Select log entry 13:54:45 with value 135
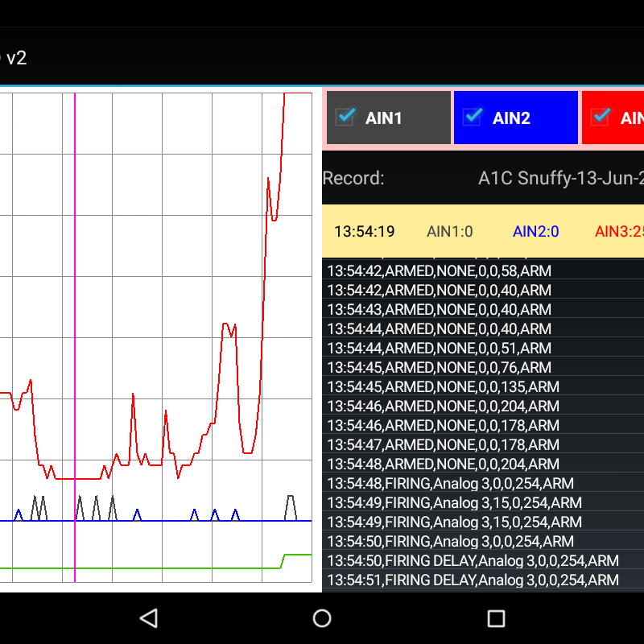The image size is (644, 644). (x=443, y=386)
